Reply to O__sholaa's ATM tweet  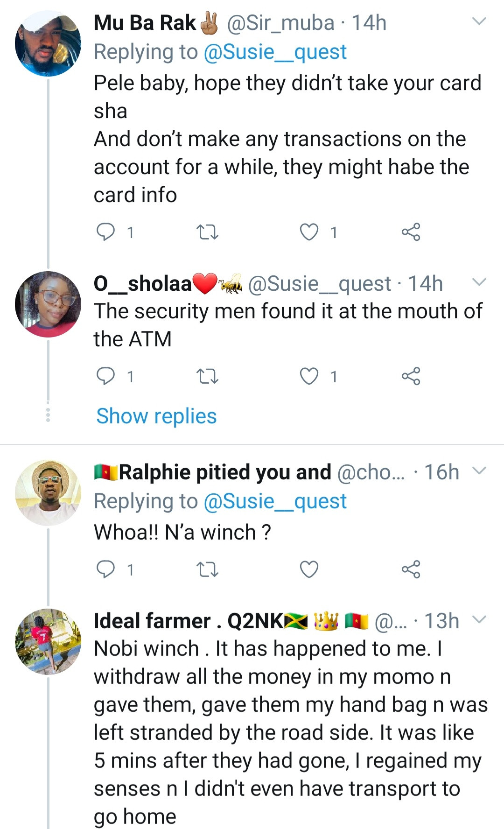click(105, 376)
